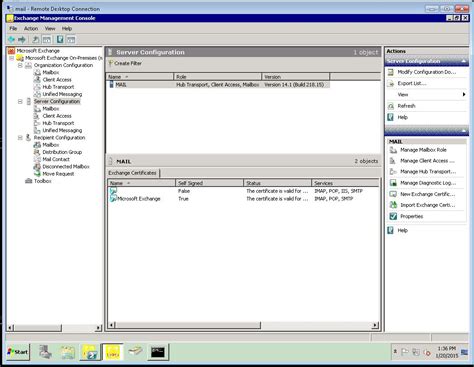Select the Microsoft Exchange certificate row

click(244, 199)
